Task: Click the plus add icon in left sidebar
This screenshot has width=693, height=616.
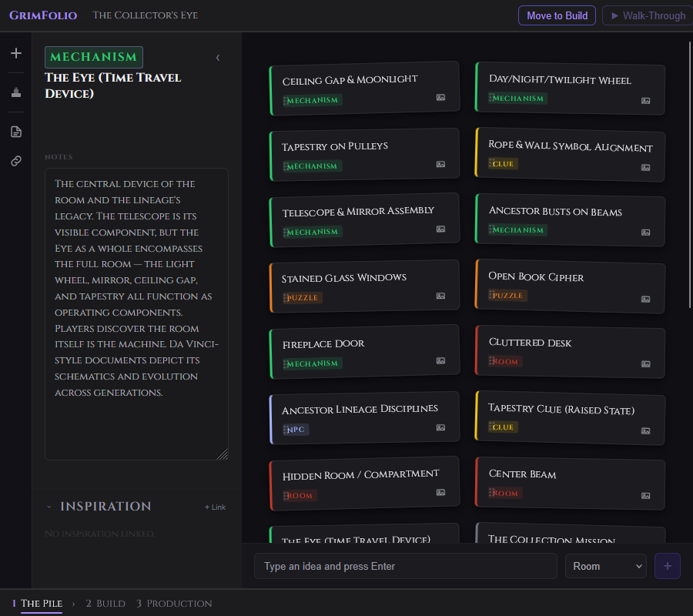Action: click(x=16, y=53)
